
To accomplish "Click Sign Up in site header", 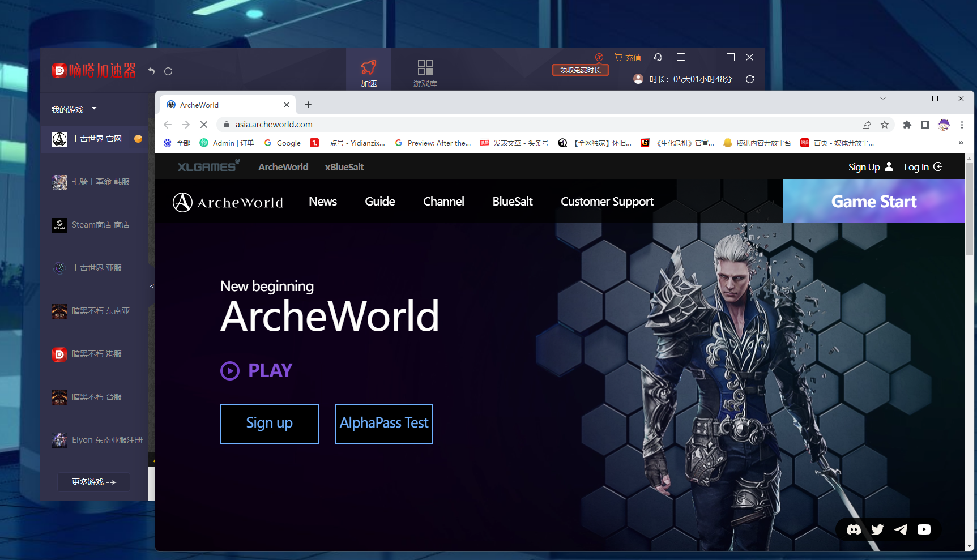I will coord(871,166).
